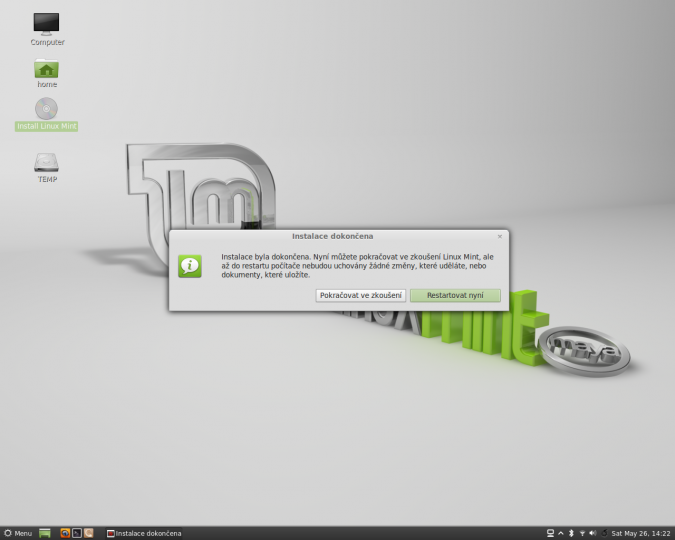Screen dimensions: 675x540
Task: Open the wireless network tray icon
Action: tap(582, 533)
